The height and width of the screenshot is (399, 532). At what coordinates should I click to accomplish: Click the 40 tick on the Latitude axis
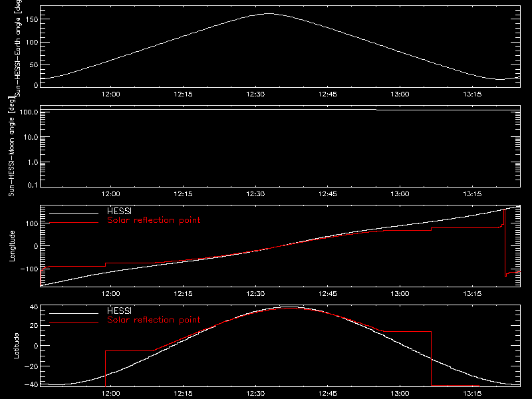(x=35, y=307)
